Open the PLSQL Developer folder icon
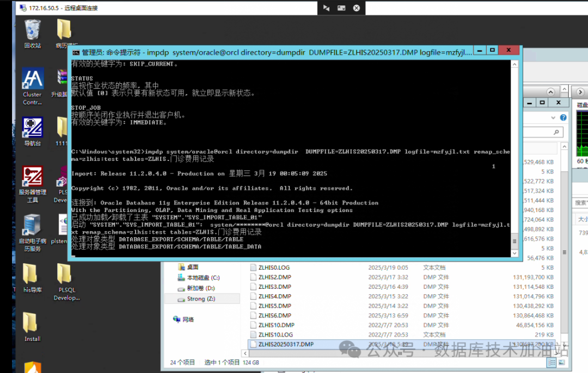Viewport: 588px width, 373px height. pos(66,282)
